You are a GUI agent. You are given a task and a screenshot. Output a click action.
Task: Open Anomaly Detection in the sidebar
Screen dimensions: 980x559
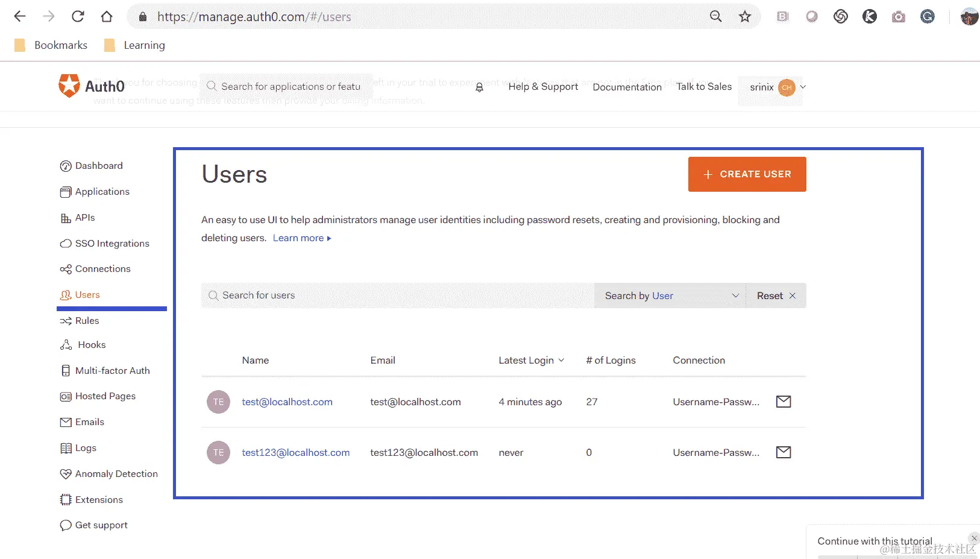pos(109,474)
